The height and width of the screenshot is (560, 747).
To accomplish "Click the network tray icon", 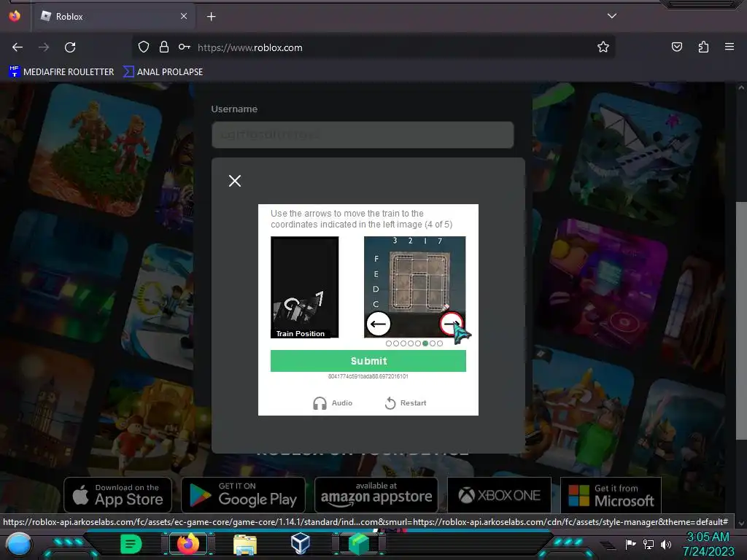I will pyautogui.click(x=649, y=544).
